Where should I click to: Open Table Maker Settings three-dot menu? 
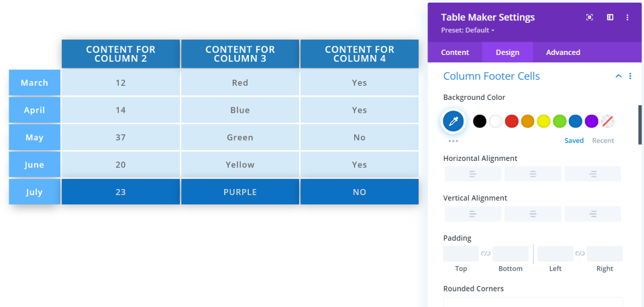coord(627,17)
